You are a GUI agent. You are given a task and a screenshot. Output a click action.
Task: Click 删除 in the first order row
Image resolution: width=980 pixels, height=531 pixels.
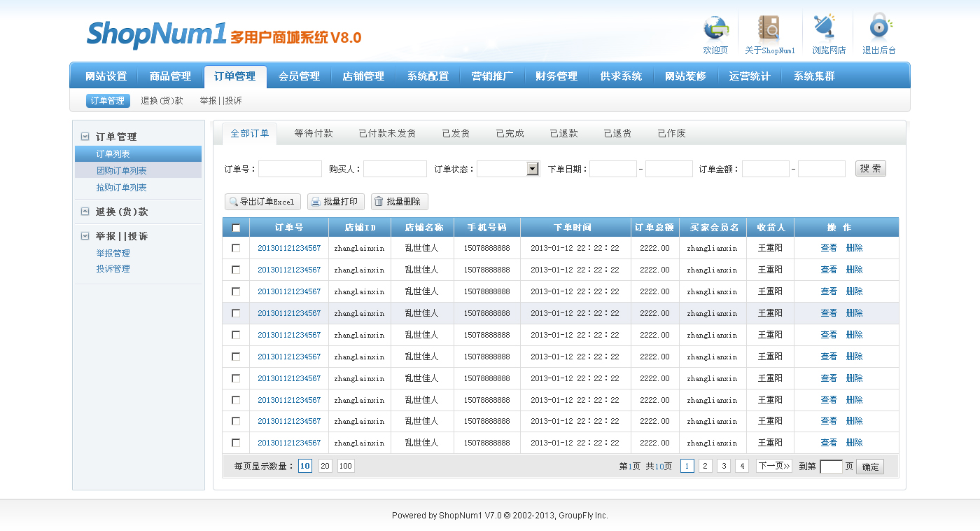[x=854, y=248]
